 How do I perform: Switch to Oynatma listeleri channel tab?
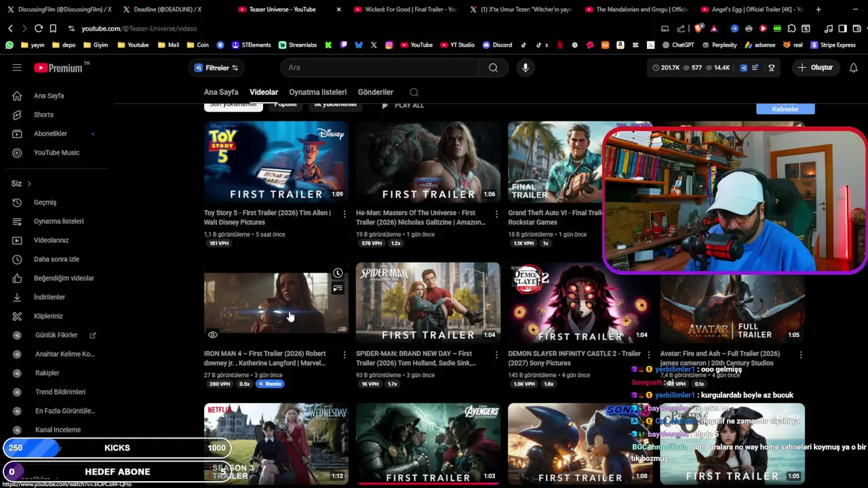click(x=317, y=92)
